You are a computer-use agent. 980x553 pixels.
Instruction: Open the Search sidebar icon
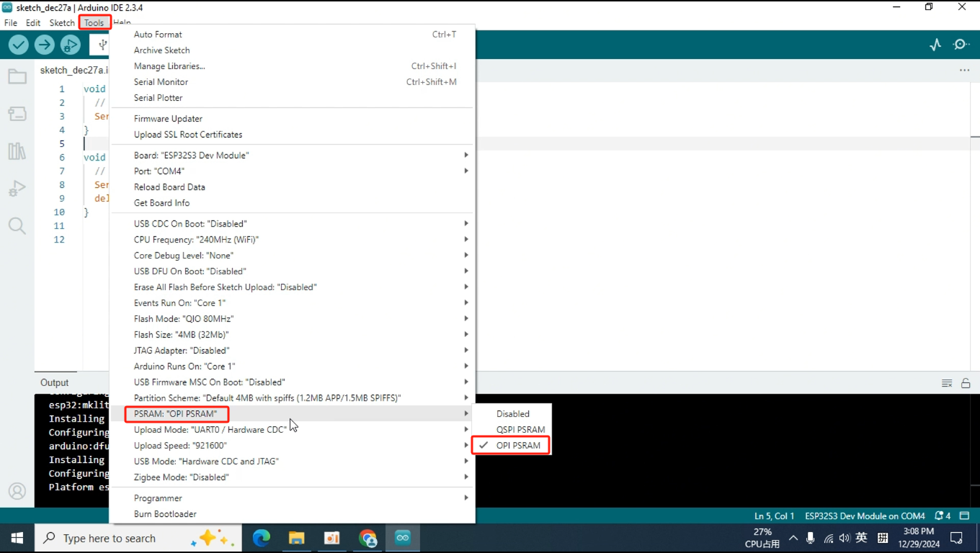17,226
